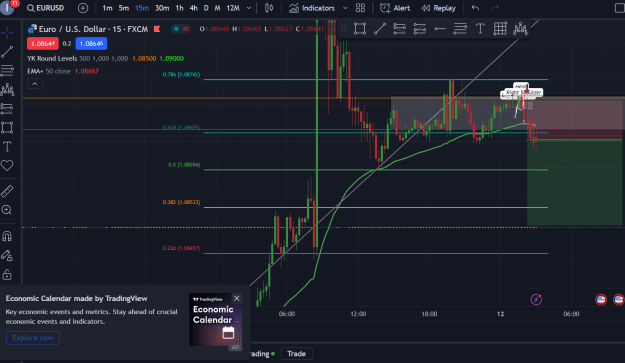Toggle stay in drawing mode pencil-lock
Viewport: 625px width, 363px height.
tap(7, 255)
